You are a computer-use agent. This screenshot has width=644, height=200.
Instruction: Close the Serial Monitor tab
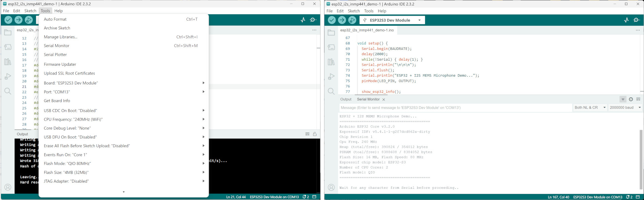[x=384, y=100]
